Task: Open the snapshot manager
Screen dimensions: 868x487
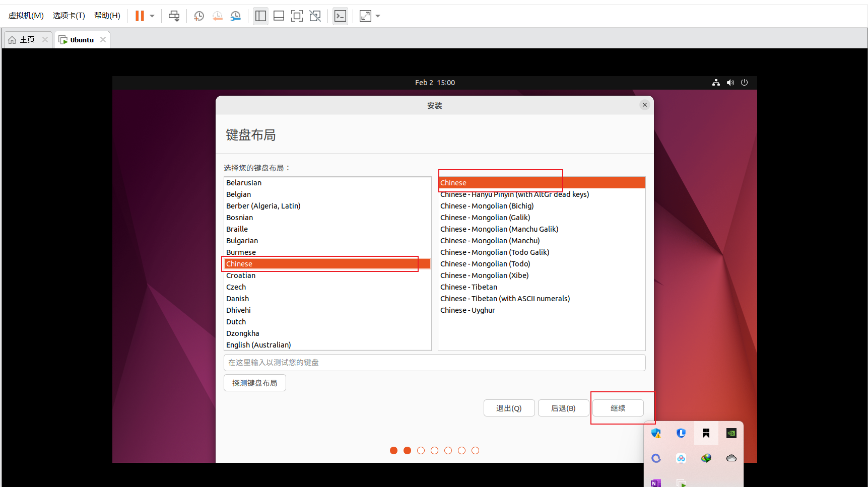Action: click(x=235, y=16)
